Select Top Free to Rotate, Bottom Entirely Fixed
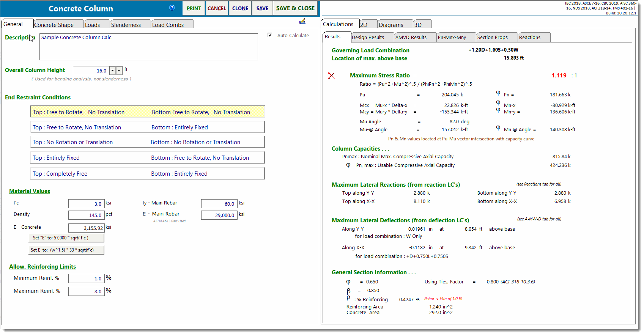Screen dimensions: 644x335 click(x=147, y=127)
